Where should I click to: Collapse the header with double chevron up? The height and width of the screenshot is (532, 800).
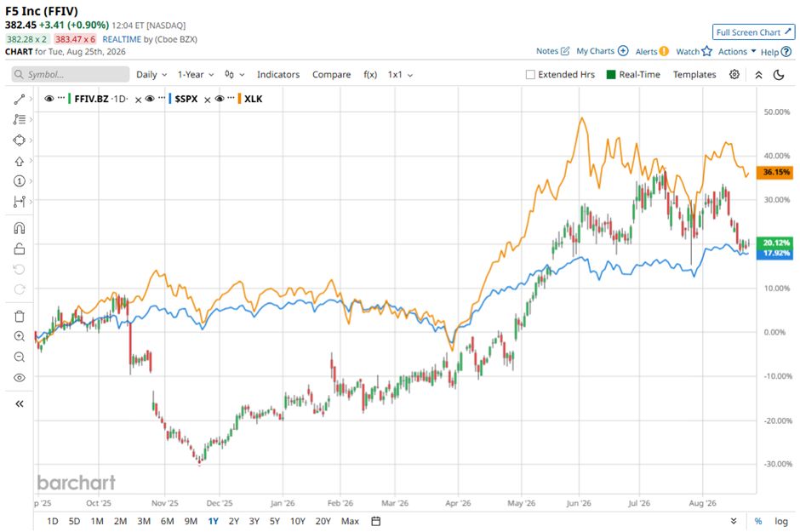758,75
